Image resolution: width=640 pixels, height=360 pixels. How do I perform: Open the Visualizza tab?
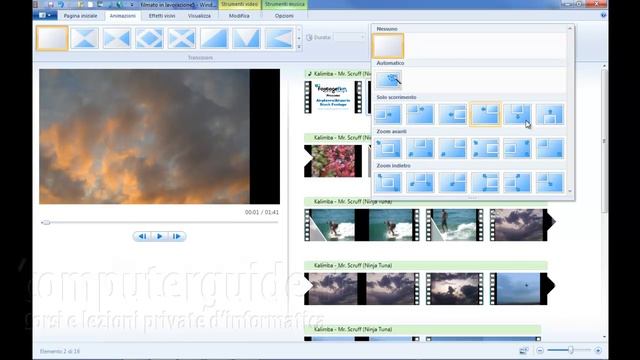199,16
